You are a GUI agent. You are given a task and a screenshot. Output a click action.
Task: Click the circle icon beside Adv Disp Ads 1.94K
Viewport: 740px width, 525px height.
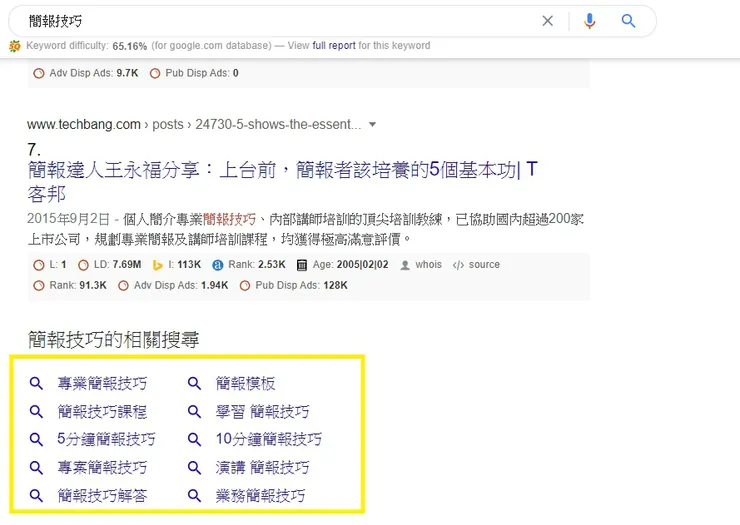coord(123,286)
